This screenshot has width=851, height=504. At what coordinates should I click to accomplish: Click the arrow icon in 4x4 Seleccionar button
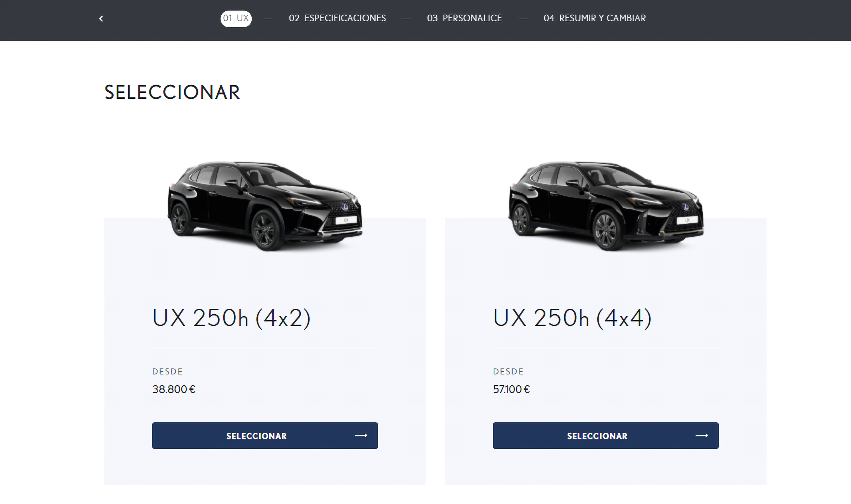coord(702,435)
